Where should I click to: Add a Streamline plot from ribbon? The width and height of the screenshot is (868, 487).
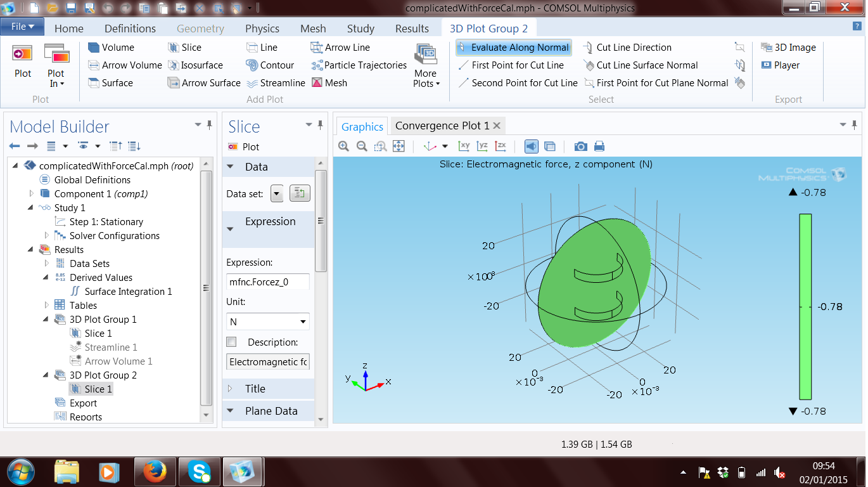pos(276,83)
